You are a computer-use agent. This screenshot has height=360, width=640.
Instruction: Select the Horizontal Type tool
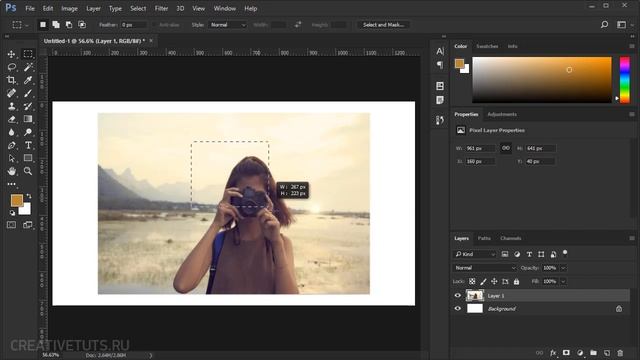[x=28, y=145]
